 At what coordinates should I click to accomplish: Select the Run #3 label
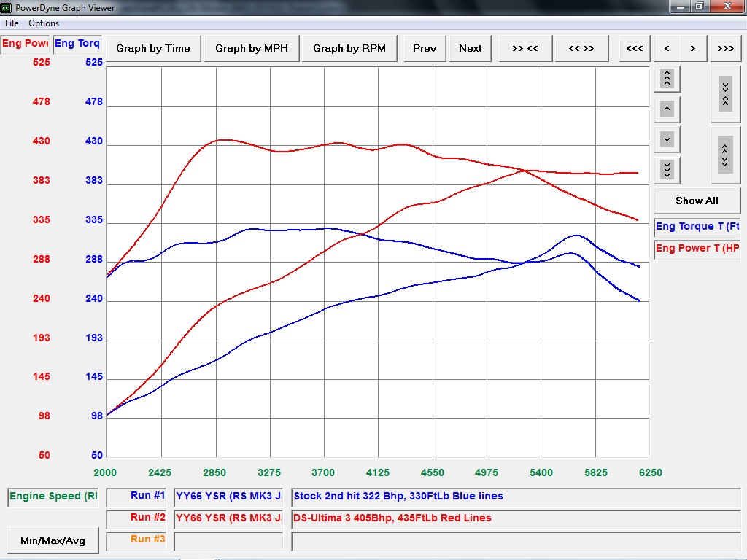(x=136, y=541)
